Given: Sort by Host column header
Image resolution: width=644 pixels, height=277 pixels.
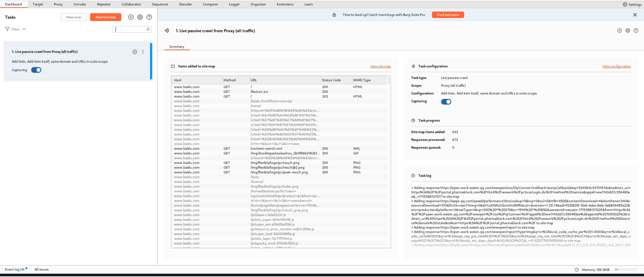Looking at the screenshot, I should pyautogui.click(x=196, y=80).
